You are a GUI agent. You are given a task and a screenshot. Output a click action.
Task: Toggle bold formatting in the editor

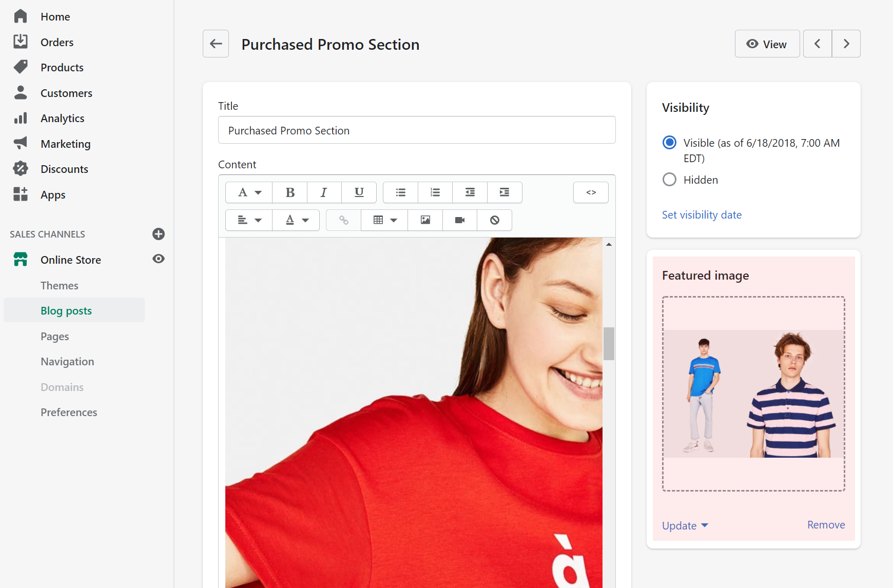tap(290, 192)
